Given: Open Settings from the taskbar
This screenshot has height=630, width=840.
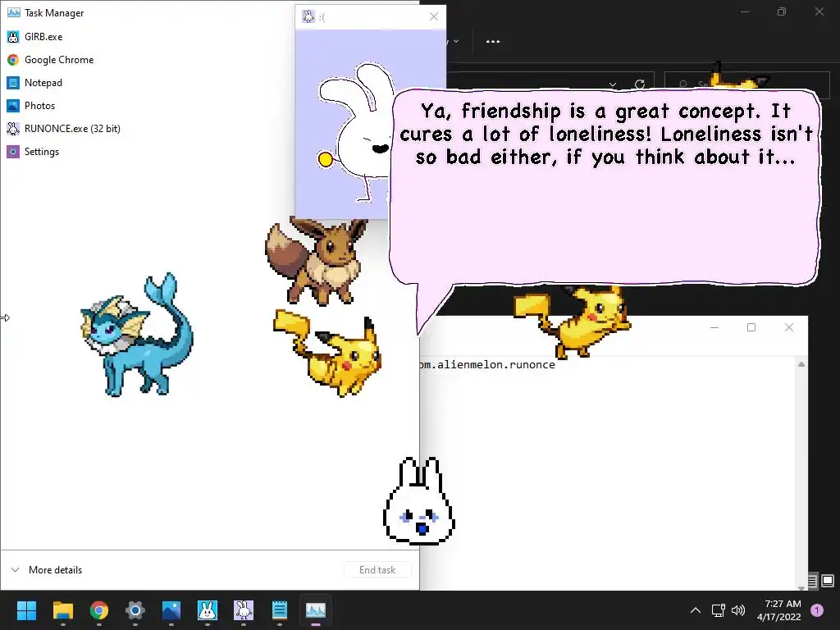Looking at the screenshot, I should (x=135, y=610).
